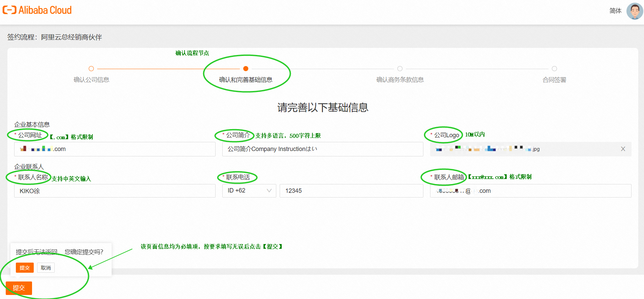Click the 企业联系人 section title
Viewport: 644px width, 299px height.
coord(29,167)
